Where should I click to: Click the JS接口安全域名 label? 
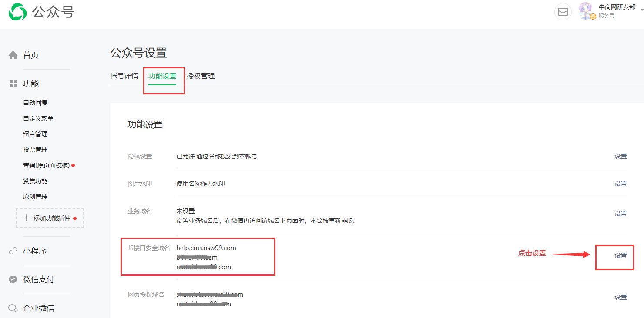pos(149,248)
